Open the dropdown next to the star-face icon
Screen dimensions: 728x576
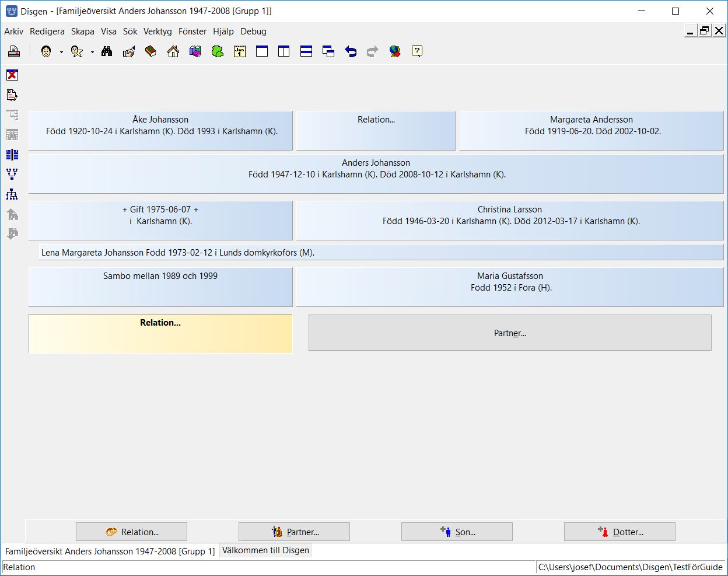pyautogui.click(x=92, y=52)
